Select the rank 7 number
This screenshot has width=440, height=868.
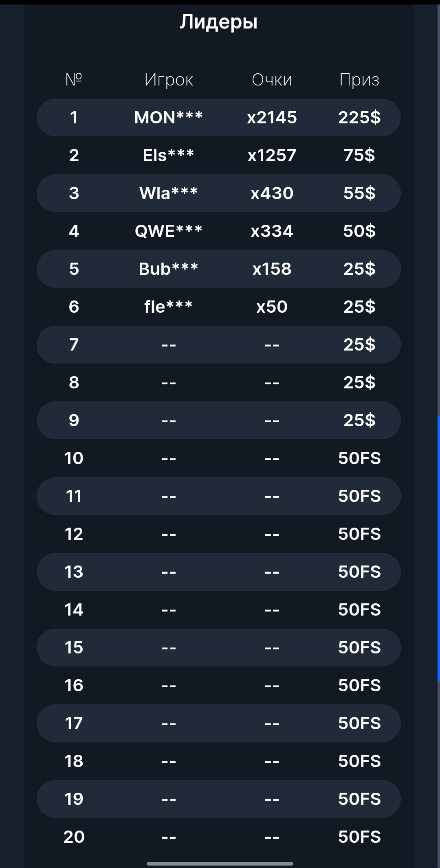click(74, 344)
